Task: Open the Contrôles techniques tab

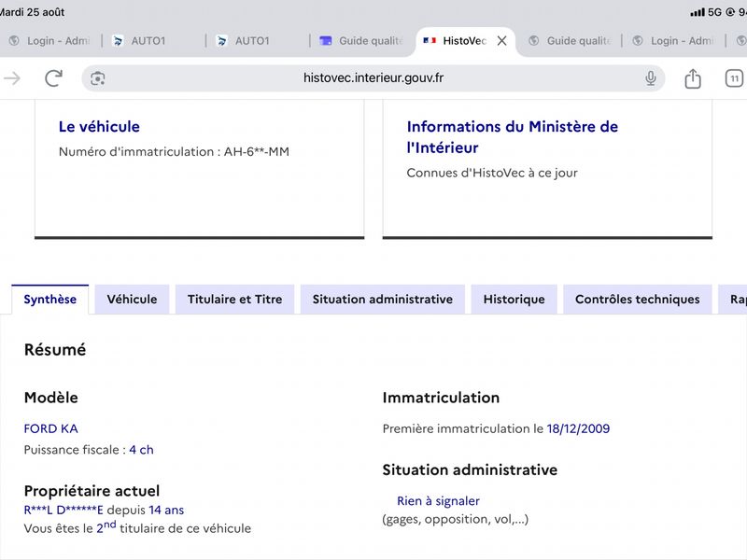Action: (x=638, y=299)
